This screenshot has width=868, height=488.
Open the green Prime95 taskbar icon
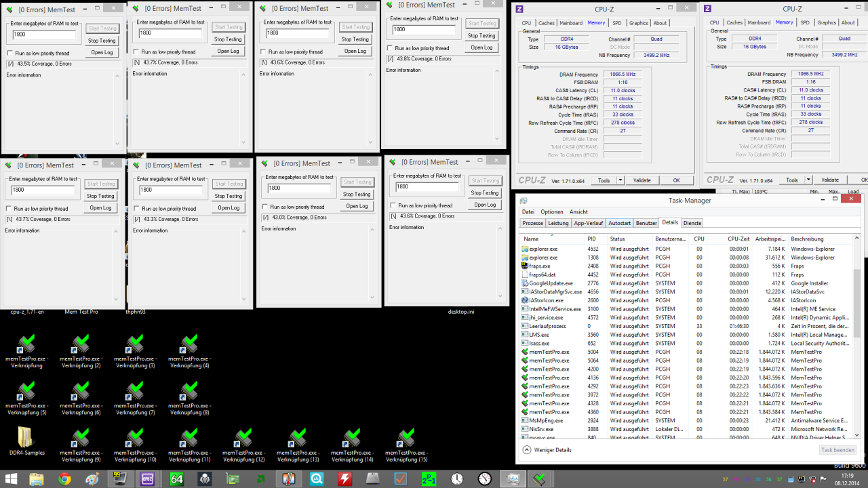tap(429, 479)
